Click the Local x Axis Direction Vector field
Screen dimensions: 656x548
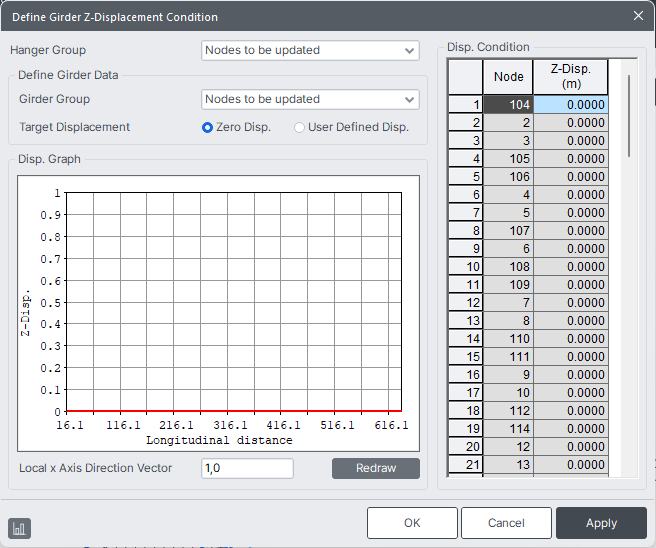coord(247,468)
